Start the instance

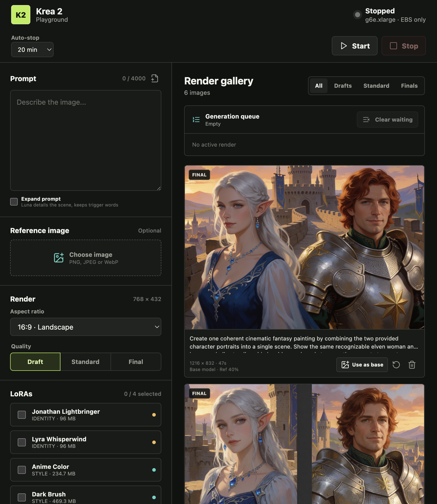(355, 46)
